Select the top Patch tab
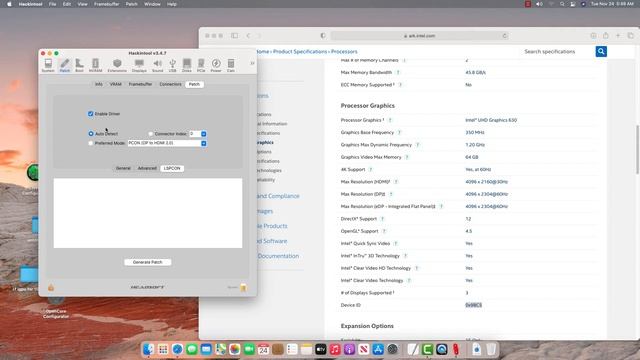Screen dimensions: 640x360 point(194,84)
